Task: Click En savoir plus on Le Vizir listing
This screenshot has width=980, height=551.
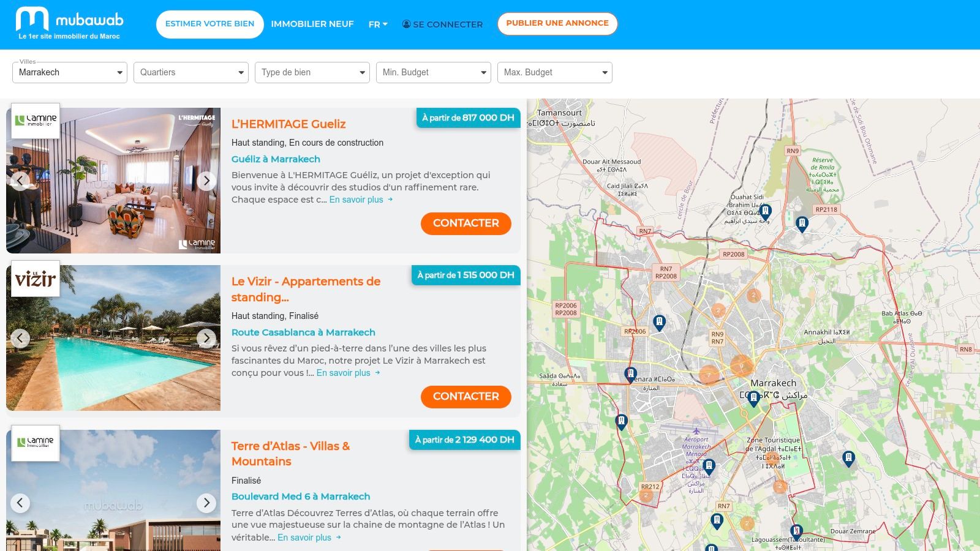Action: (x=348, y=373)
